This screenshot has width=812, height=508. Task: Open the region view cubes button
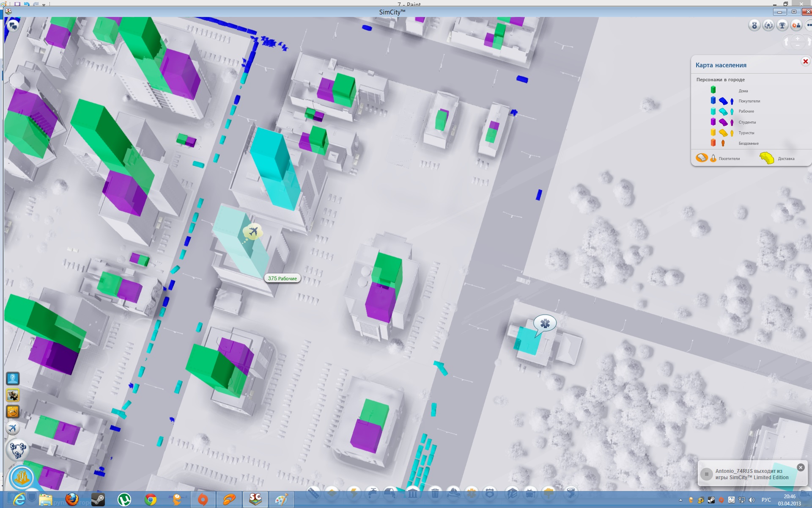[x=17, y=450]
